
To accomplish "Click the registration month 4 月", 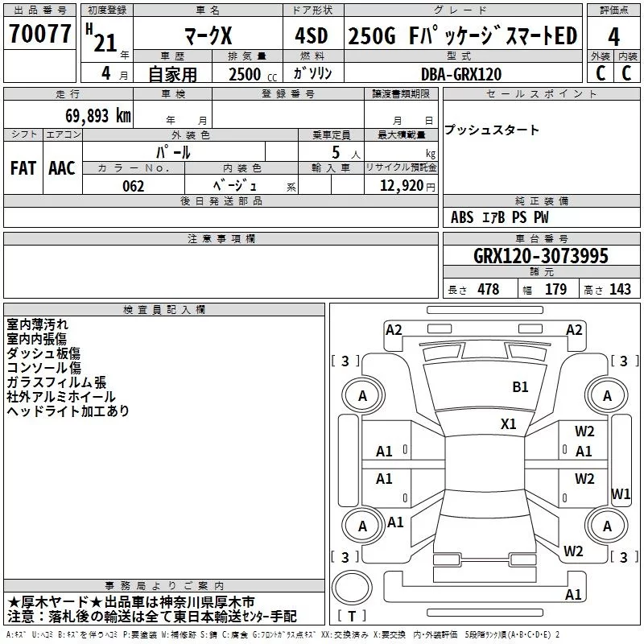I will [x=114, y=74].
